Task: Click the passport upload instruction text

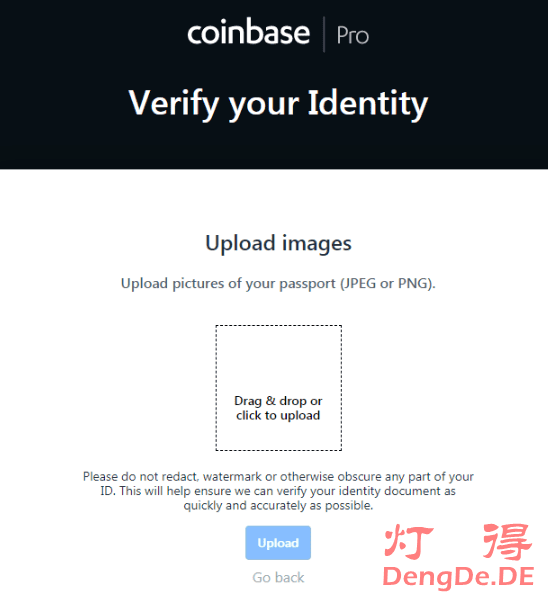Action: coord(278,283)
